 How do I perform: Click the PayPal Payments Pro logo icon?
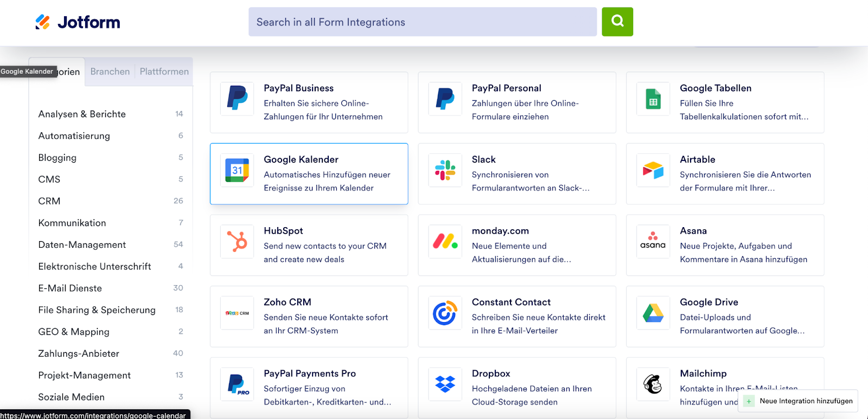[237, 384]
